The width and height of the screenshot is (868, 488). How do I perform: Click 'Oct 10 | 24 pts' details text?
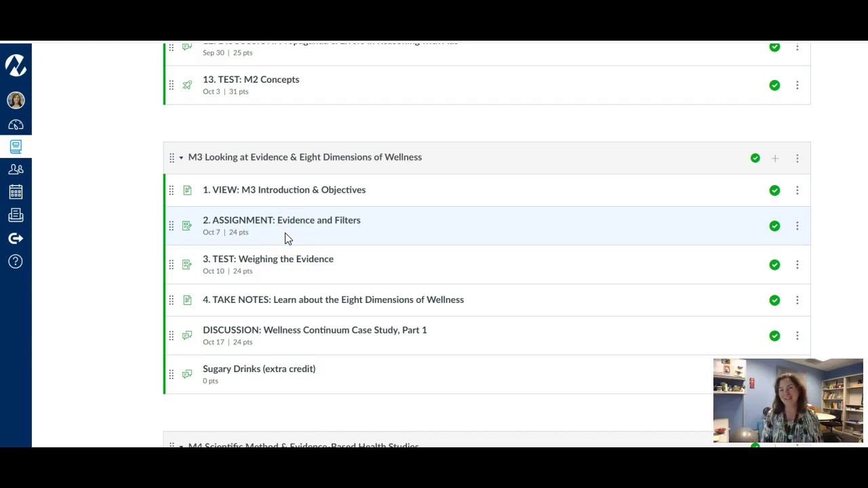[228, 271]
